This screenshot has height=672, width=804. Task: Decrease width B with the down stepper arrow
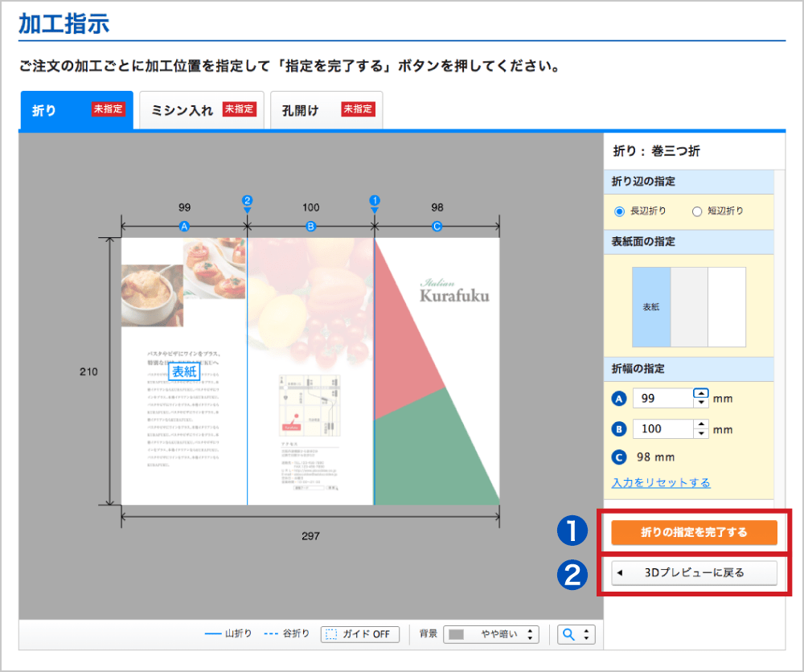701,434
